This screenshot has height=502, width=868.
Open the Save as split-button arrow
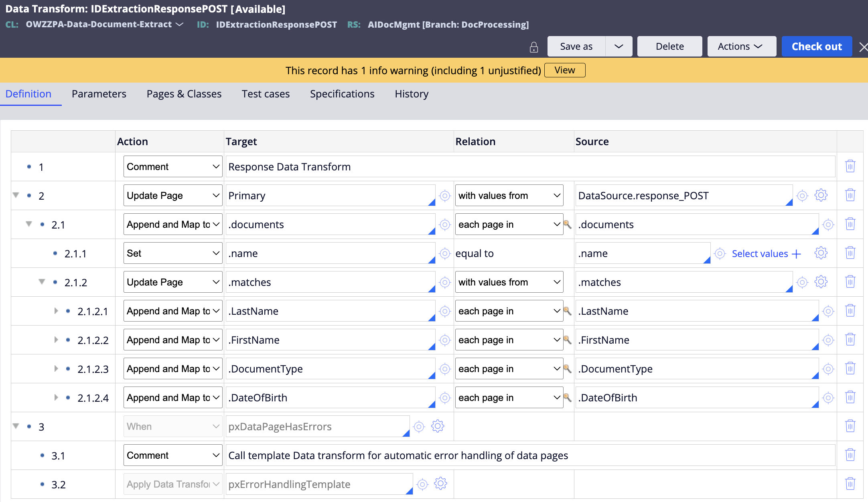point(619,46)
